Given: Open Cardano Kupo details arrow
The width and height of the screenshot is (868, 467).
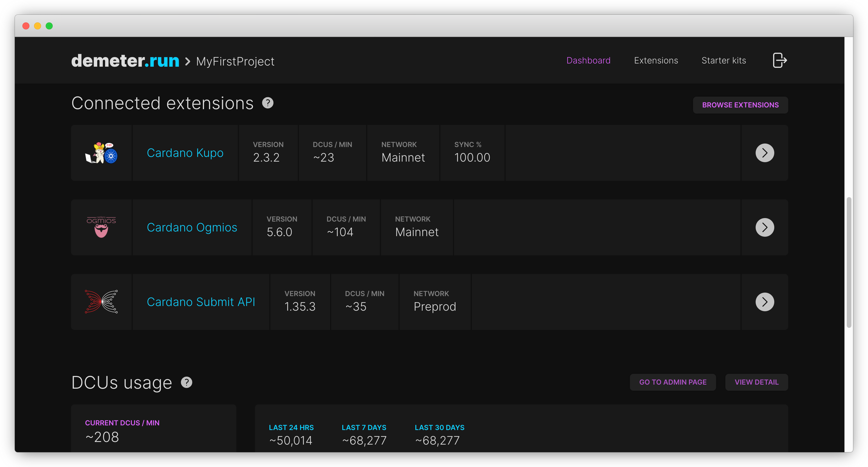Looking at the screenshot, I should click(765, 153).
